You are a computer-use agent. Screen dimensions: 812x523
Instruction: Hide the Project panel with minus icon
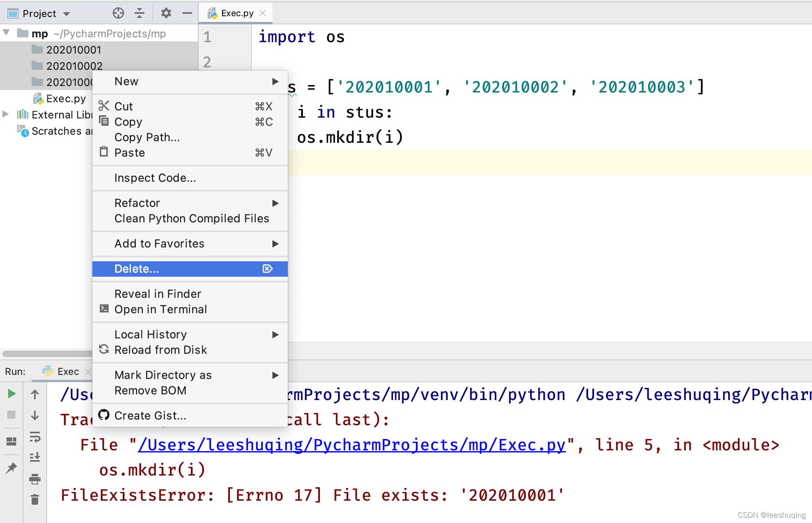(x=187, y=13)
